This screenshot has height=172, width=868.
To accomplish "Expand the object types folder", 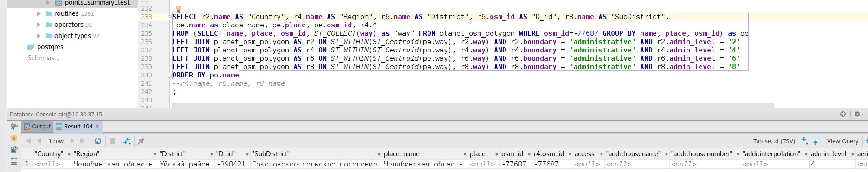I will (x=39, y=36).
